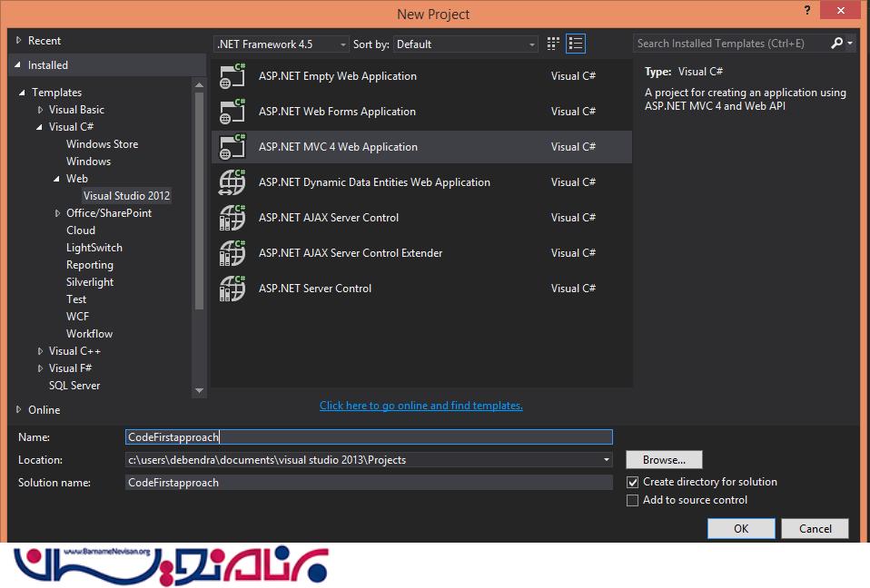
Task: Click the ASP.NET Web Forms Application icon
Action: [232, 112]
